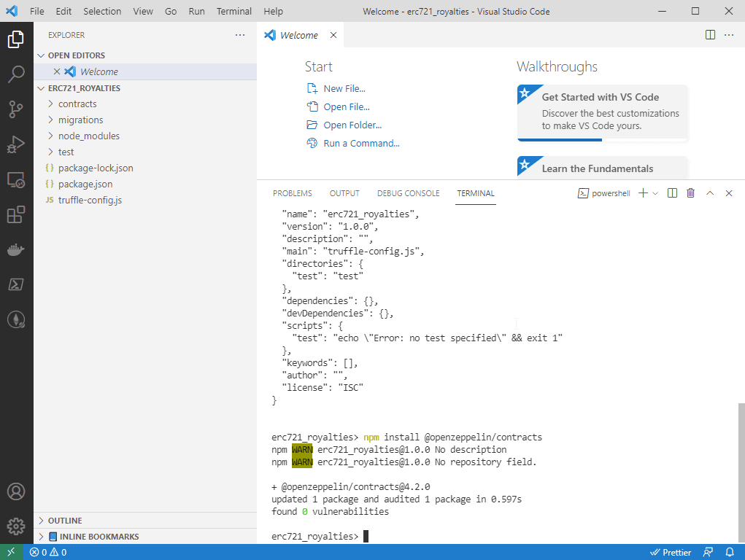Screen dimensions: 745x560
Task: Expand the contracts folder
Action: click(x=145, y=104)
